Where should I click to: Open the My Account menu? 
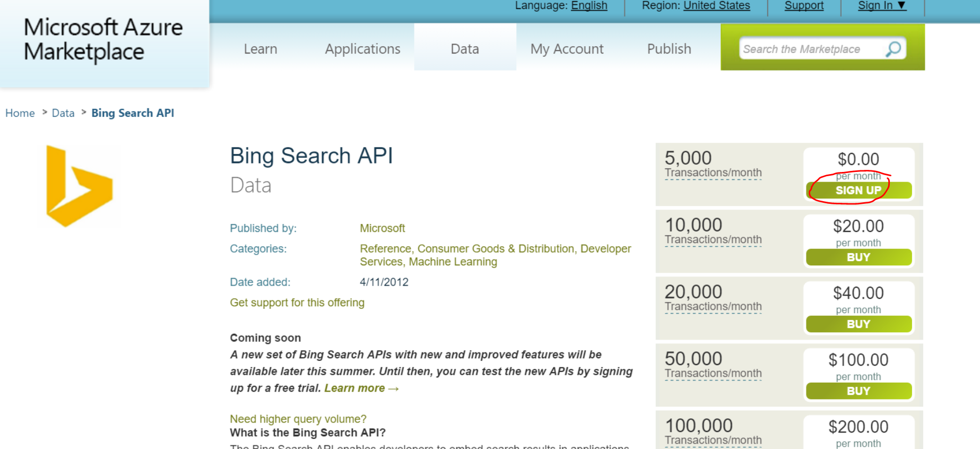[x=567, y=49]
